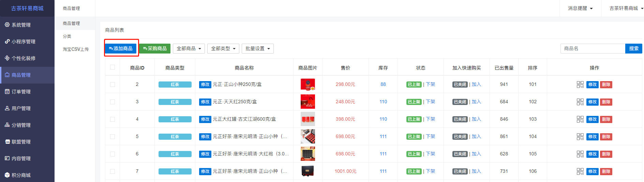
Task: Check the row for product ID 6
Action: point(113,154)
